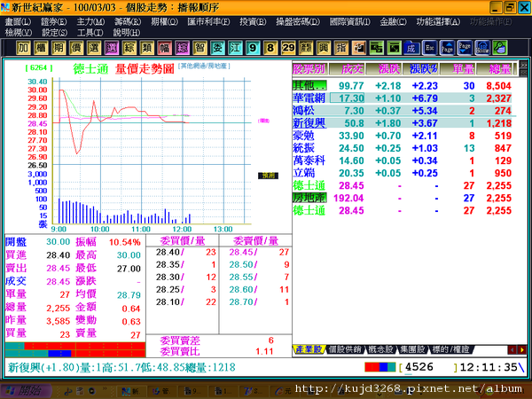
Task: Open the 工具(T) menu
Action: point(90,33)
